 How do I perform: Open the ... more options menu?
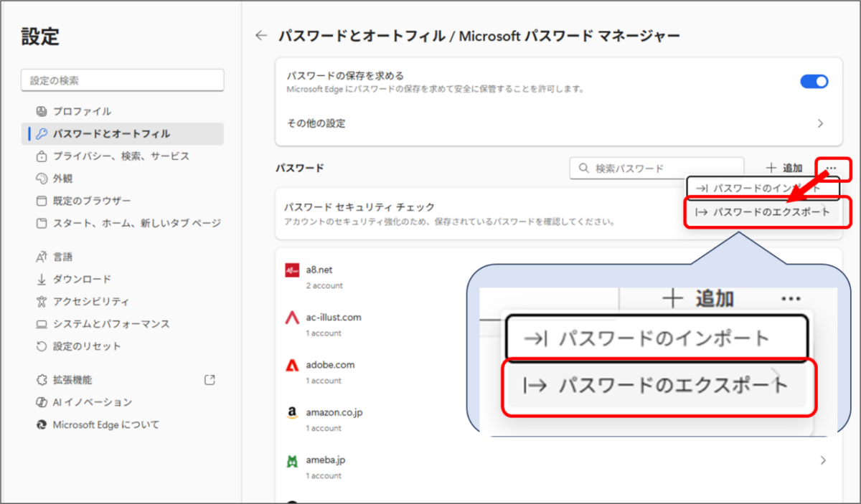[x=832, y=168]
